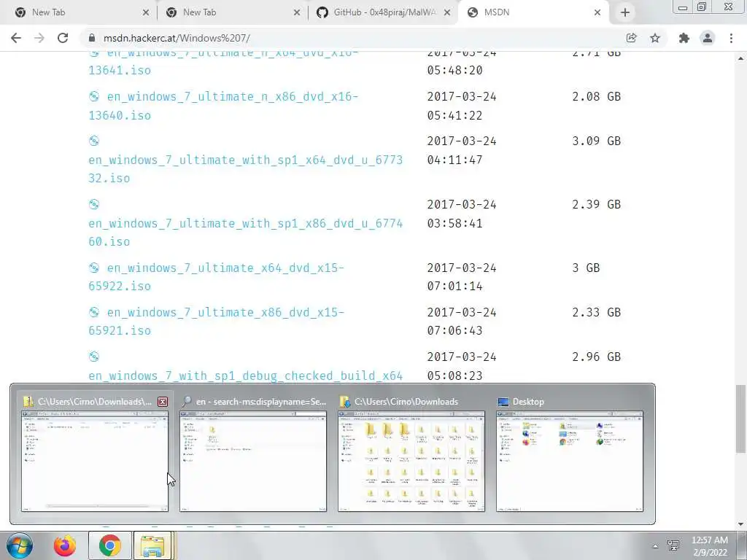Click disc icon beside ultimate_n_x86 iso
The height and width of the screenshot is (560, 747).
click(x=94, y=97)
